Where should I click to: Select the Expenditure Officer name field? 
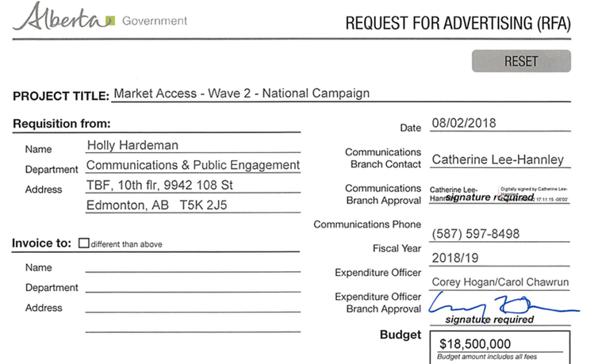pos(500,282)
